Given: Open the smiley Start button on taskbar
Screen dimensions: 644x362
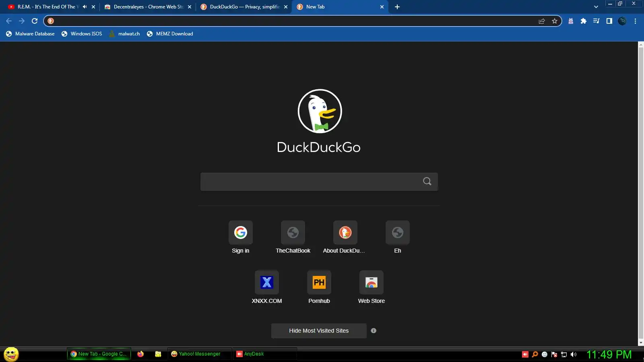Looking at the screenshot, I should [x=11, y=354].
